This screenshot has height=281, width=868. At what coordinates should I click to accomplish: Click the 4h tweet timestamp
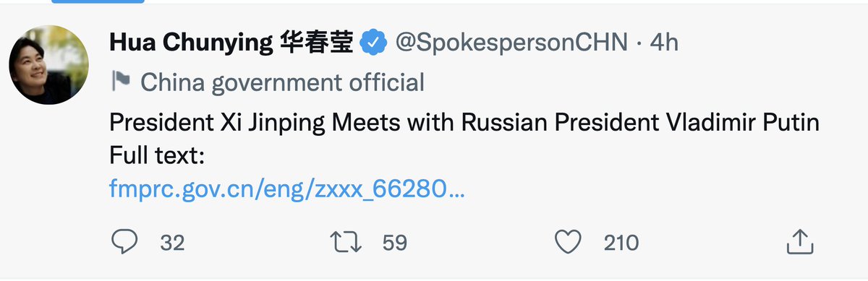click(x=663, y=43)
